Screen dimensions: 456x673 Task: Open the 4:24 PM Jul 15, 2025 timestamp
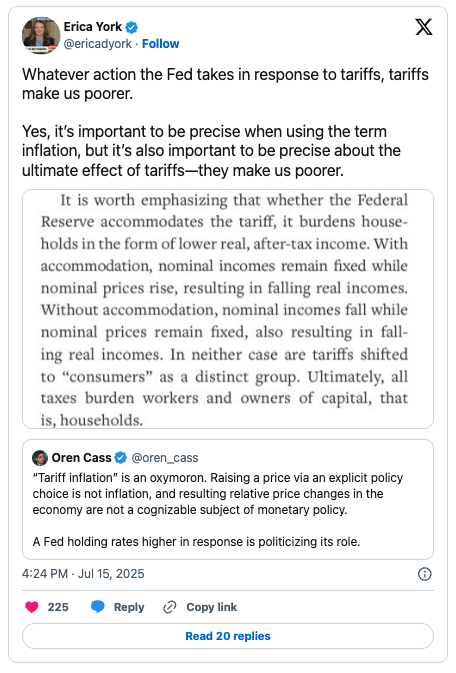tap(83, 574)
